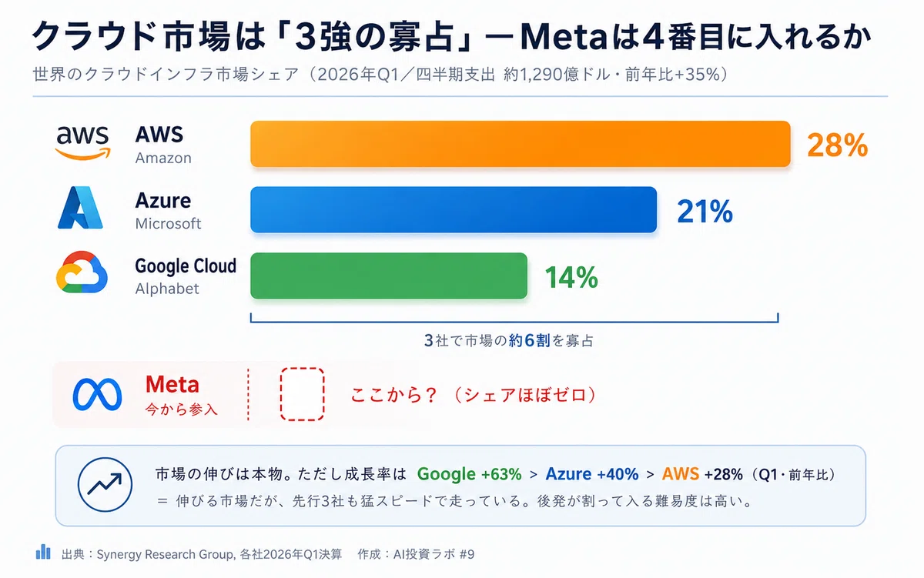Screen dimensions: 924x578
Task: Click the red dashed empty share box
Action: (302, 394)
